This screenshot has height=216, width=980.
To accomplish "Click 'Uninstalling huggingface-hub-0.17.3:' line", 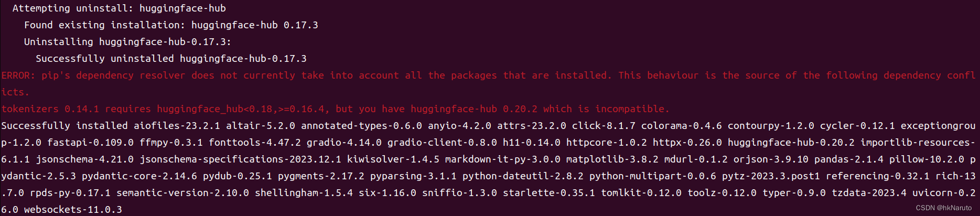I will [127, 42].
